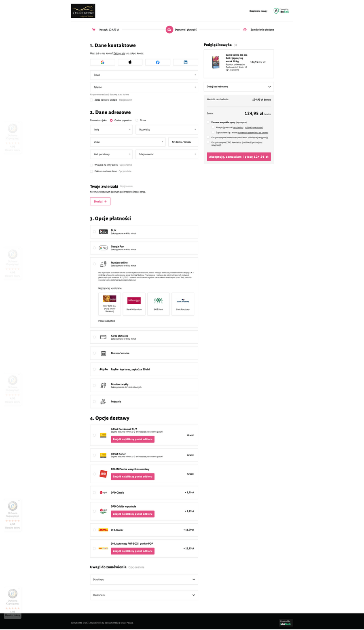This screenshot has width=364, height=630.
Task: Check 'Zaznacz wszystkie zgody' box
Action: click(x=208, y=122)
